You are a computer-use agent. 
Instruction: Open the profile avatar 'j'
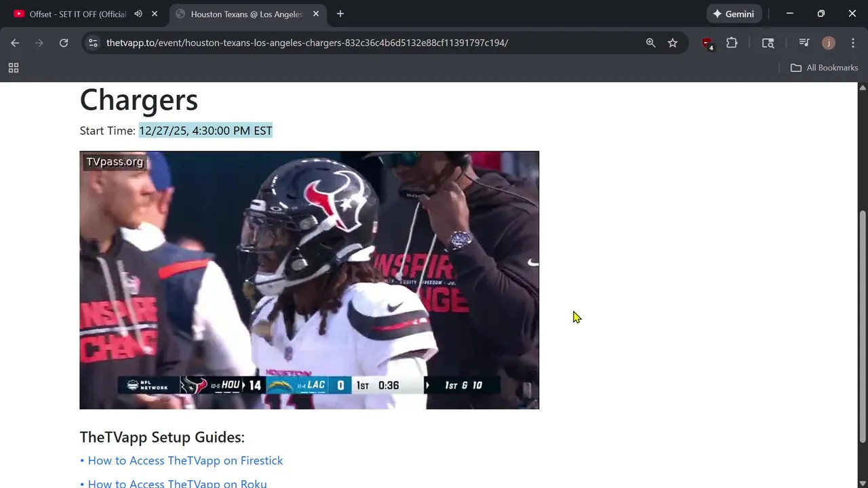click(x=829, y=43)
